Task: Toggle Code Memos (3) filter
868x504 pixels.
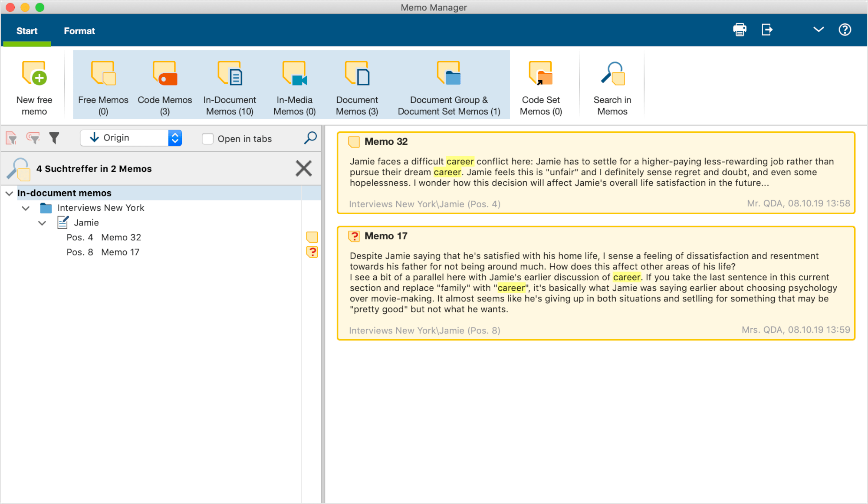Action: (x=165, y=88)
